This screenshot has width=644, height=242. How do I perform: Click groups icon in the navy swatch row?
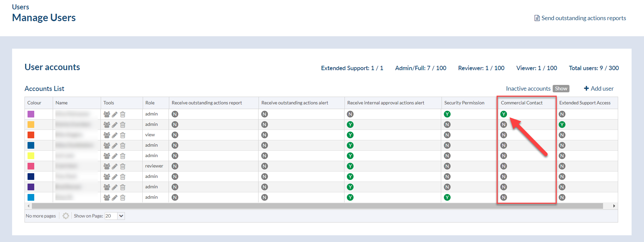107,177
